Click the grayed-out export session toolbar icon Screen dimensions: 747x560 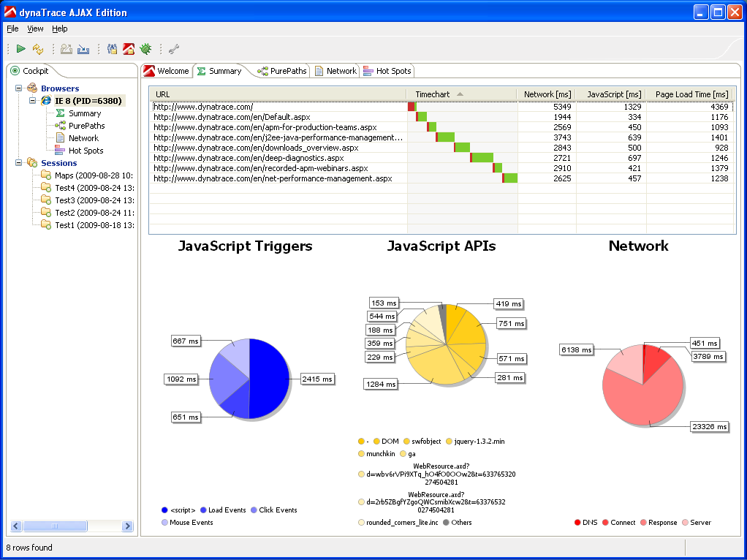(x=67, y=48)
